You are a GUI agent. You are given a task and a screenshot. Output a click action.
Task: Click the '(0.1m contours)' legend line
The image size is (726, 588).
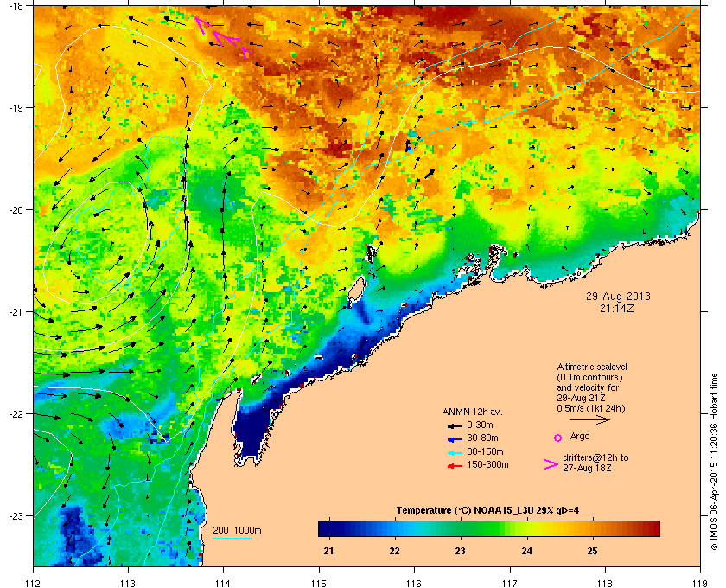pos(589,377)
